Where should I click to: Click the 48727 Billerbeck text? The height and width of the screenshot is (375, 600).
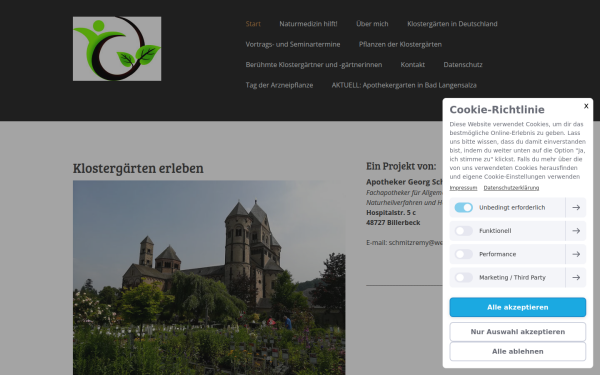(393, 223)
